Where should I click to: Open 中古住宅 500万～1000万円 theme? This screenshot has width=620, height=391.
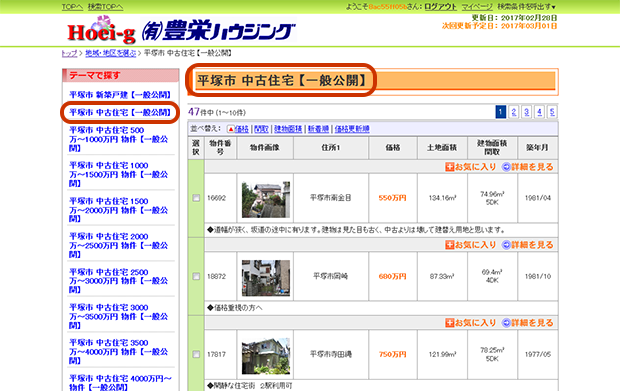119,139
